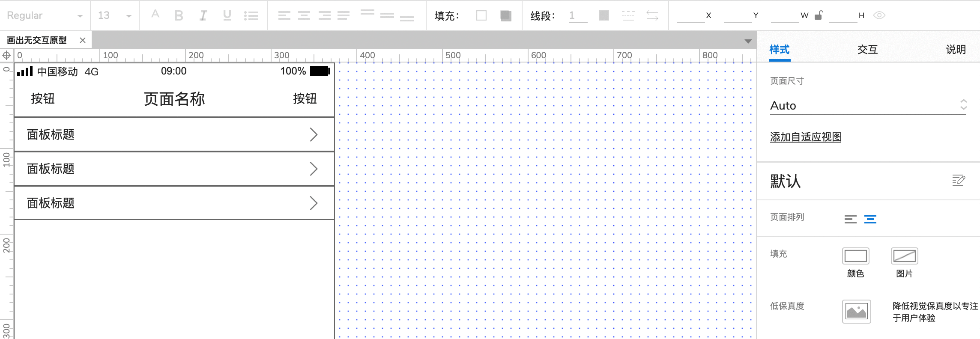The width and height of the screenshot is (980, 339).
Task: Align text right in toolbar
Action: 325,16
